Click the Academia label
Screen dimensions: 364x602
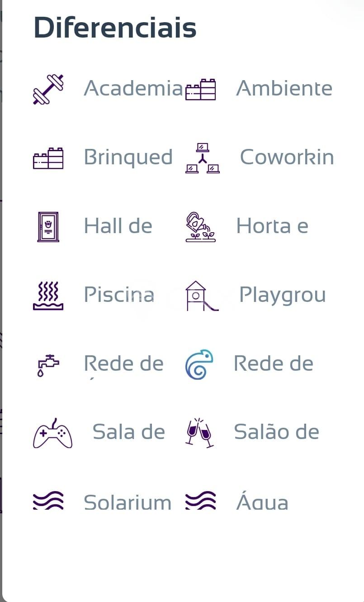(133, 88)
